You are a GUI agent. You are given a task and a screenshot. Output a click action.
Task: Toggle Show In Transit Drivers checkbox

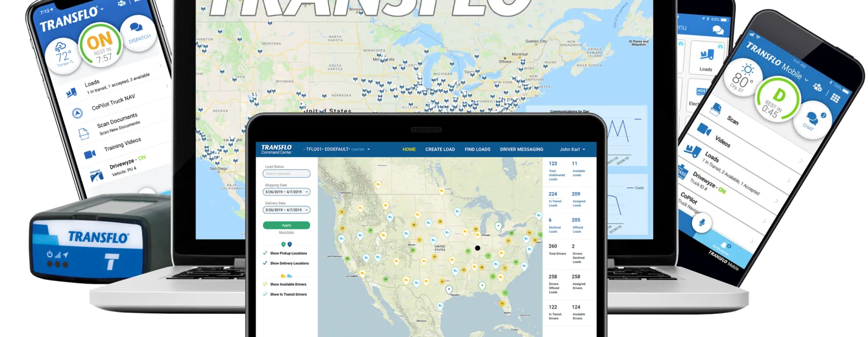point(265,294)
